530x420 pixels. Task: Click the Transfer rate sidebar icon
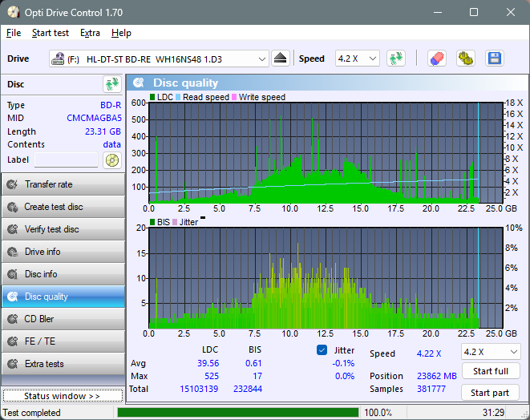click(x=13, y=184)
